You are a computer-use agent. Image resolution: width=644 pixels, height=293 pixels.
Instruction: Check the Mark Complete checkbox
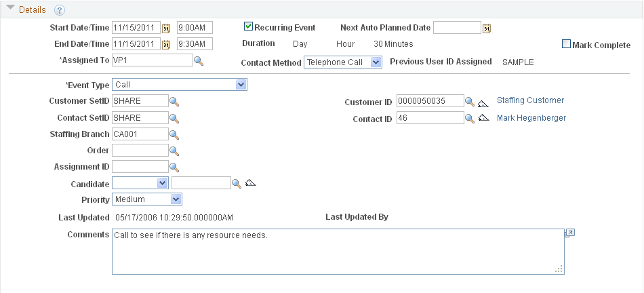point(566,44)
